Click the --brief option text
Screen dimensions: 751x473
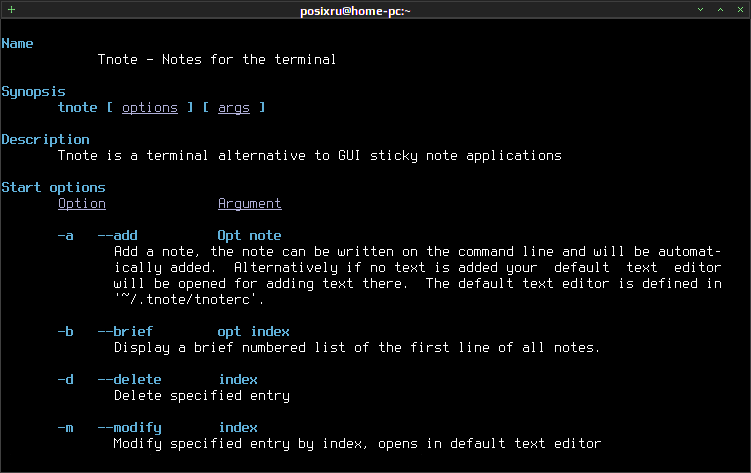click(125, 331)
